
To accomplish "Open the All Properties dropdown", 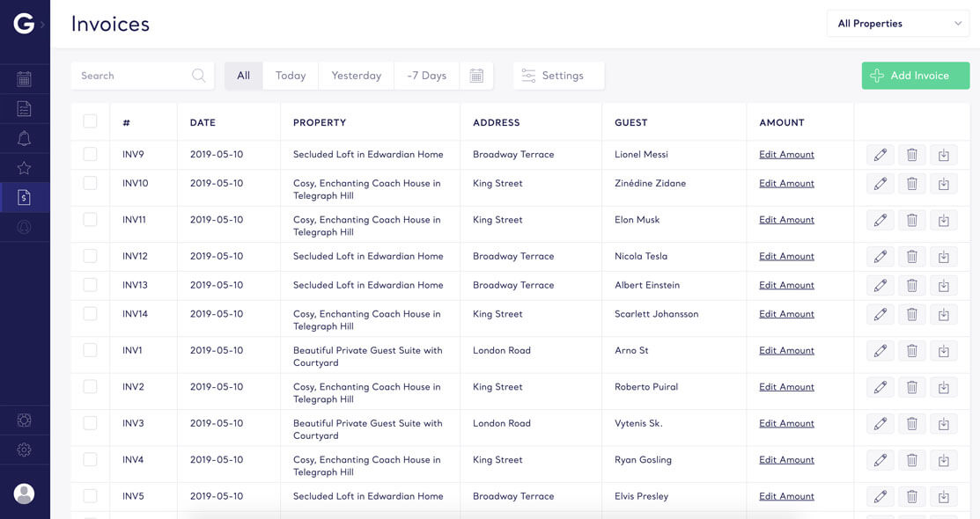I will (x=898, y=24).
